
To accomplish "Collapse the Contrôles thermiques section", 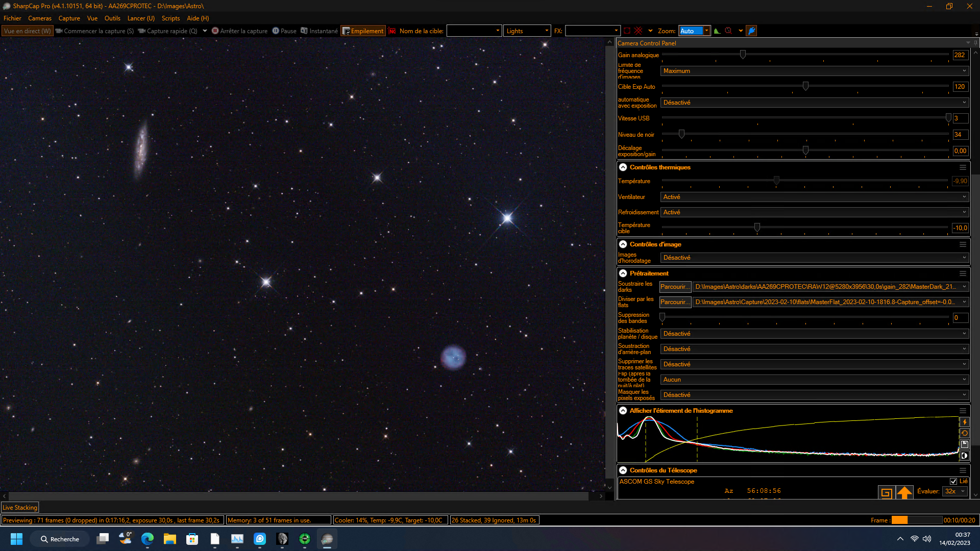I will pyautogui.click(x=623, y=167).
